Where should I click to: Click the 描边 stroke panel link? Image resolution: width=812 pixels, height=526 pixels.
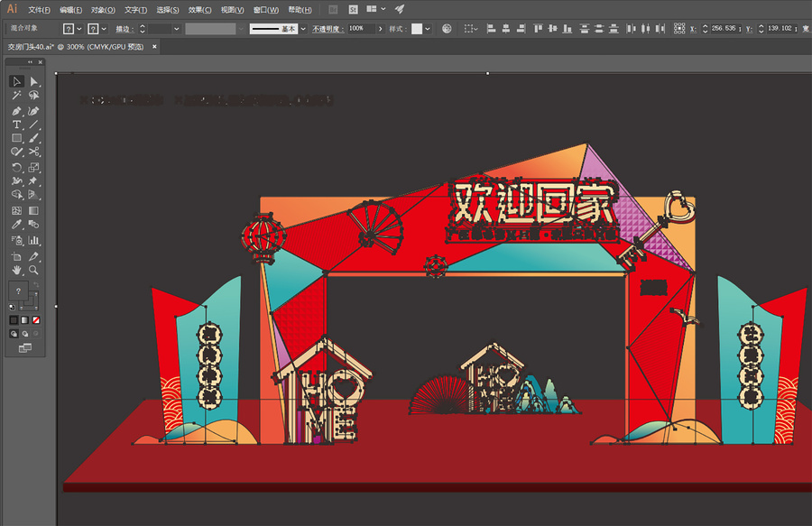coord(125,29)
